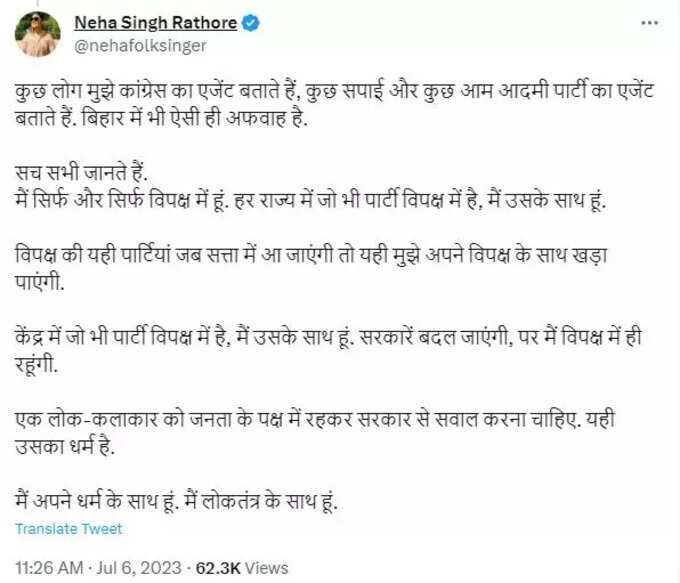Viewport: 680px width, 583px height.
Task: Click the Views label beside the count
Action: [x=266, y=567]
